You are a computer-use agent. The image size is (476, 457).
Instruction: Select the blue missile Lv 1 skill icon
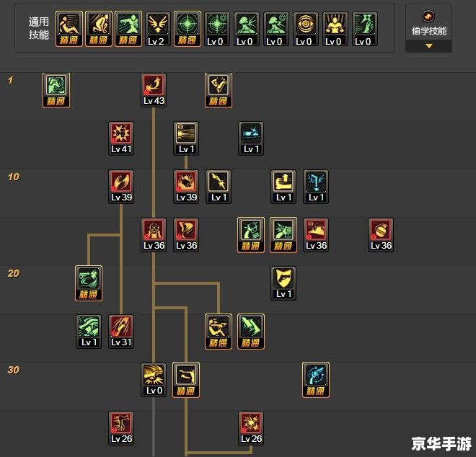point(251,138)
